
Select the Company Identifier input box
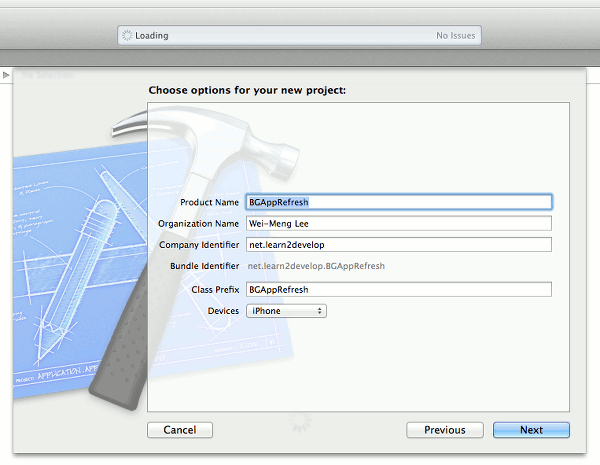pyautogui.click(x=399, y=244)
